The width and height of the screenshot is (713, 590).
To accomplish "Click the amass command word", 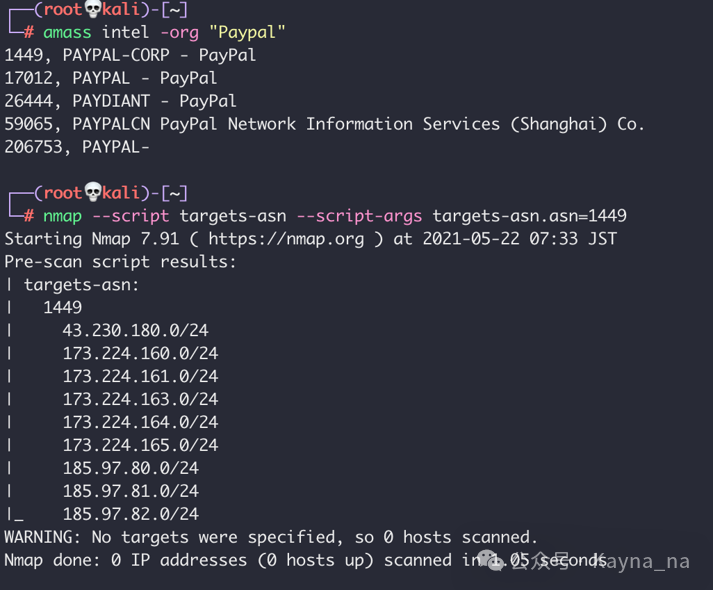I will click(67, 33).
